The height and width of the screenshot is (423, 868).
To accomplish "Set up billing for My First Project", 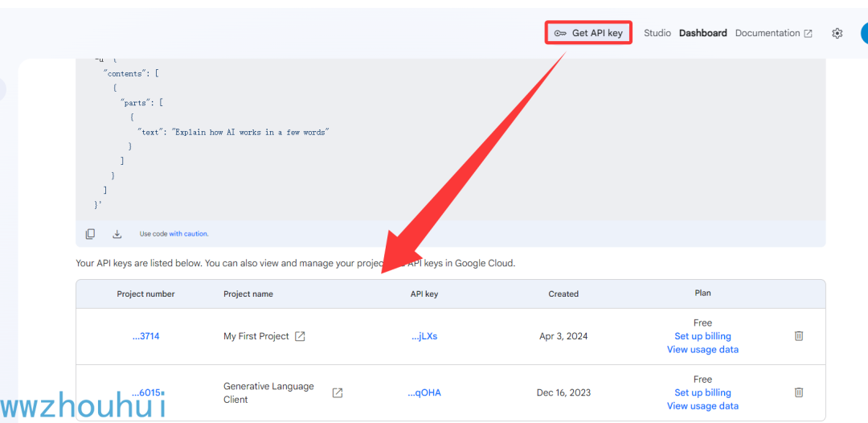I will 702,336.
